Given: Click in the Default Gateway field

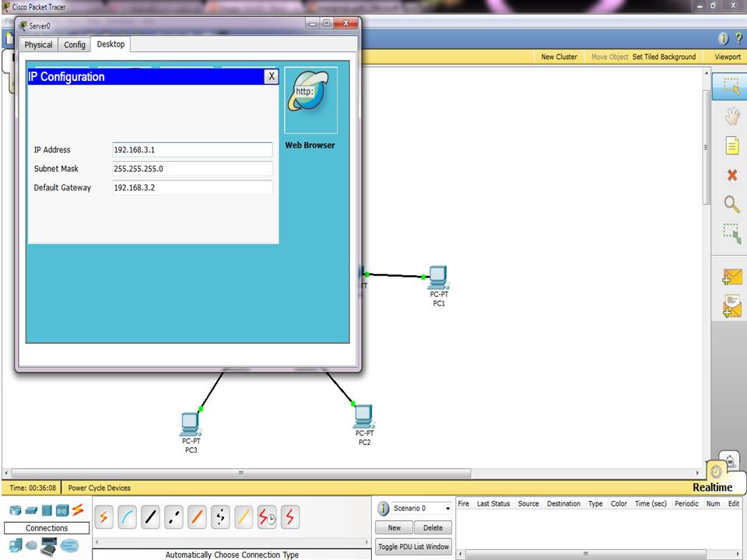Looking at the screenshot, I should click(x=192, y=187).
